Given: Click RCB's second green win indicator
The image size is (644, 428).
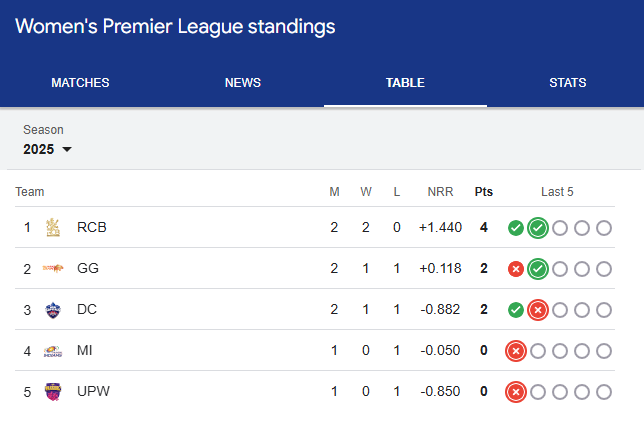Looking at the screenshot, I should (x=538, y=228).
